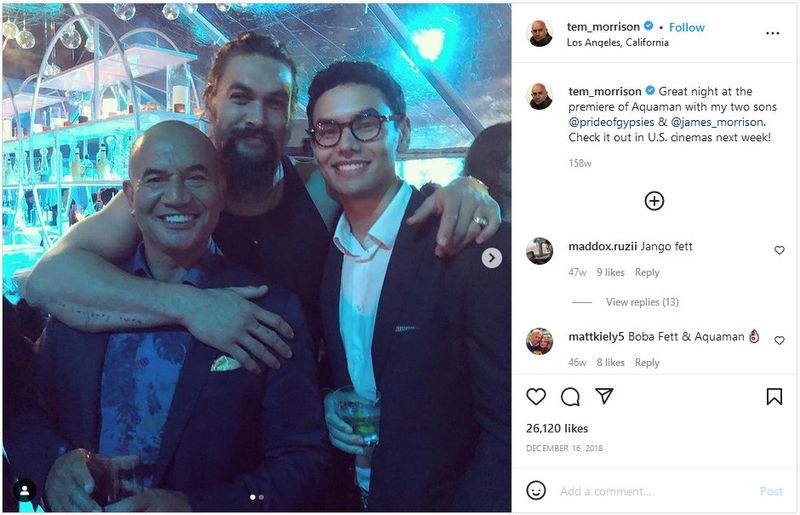This screenshot has width=800, height=515.
Task: Open the three-dot more options menu
Action: [x=772, y=33]
